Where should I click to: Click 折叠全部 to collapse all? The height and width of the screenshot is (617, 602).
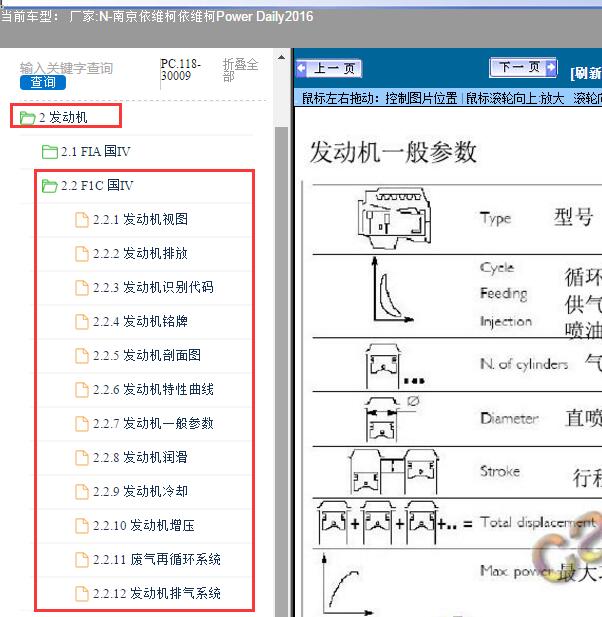coord(240,70)
